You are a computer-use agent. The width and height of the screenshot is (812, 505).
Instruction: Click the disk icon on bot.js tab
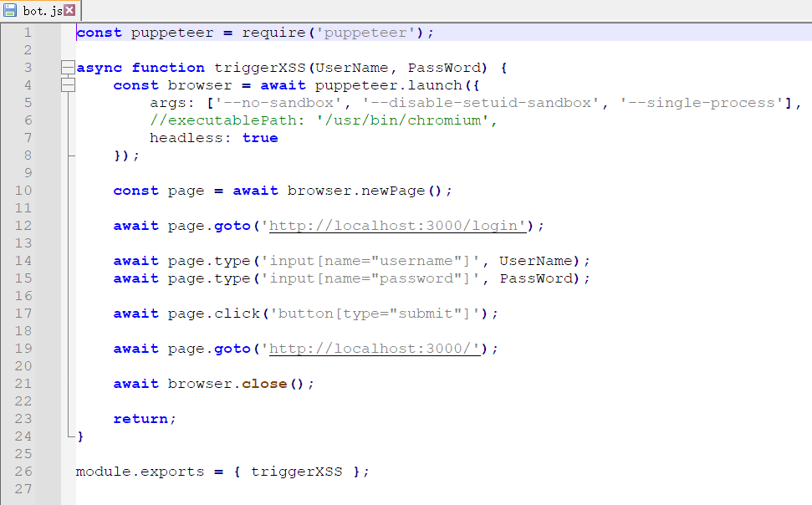tap(10, 10)
